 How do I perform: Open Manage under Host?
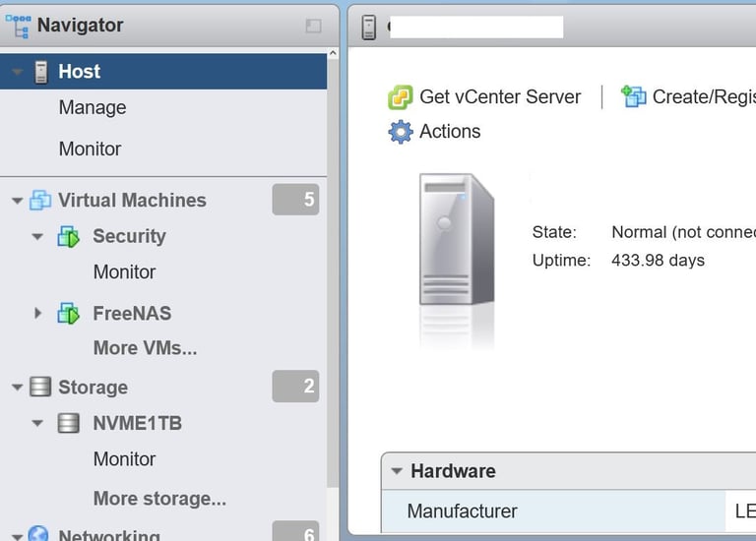pos(93,107)
